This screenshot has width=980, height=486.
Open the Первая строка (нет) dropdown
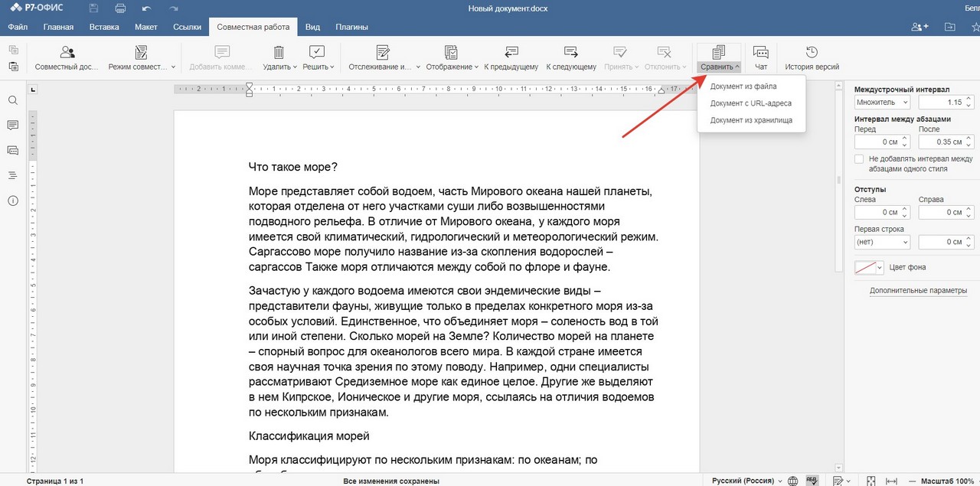pos(882,242)
